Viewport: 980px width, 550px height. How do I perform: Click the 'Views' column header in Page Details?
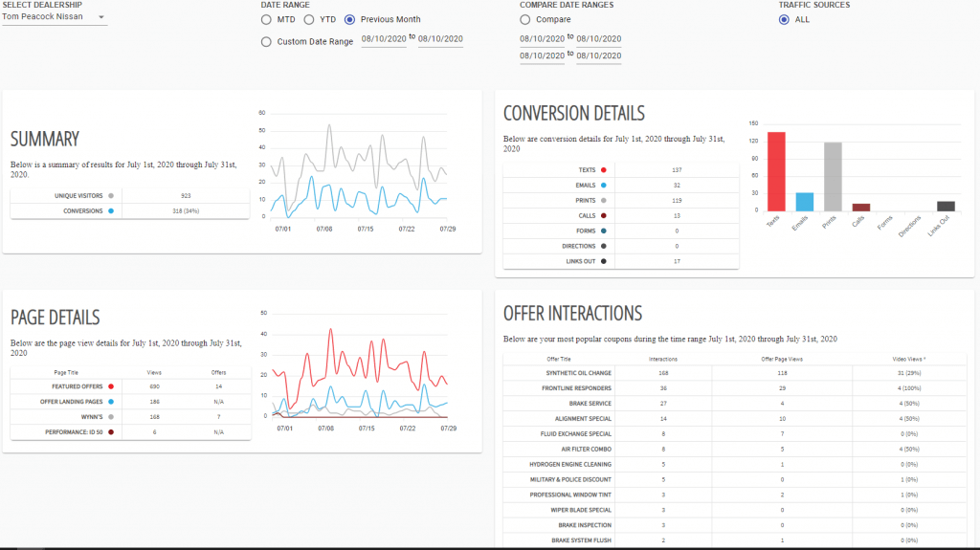tap(154, 372)
